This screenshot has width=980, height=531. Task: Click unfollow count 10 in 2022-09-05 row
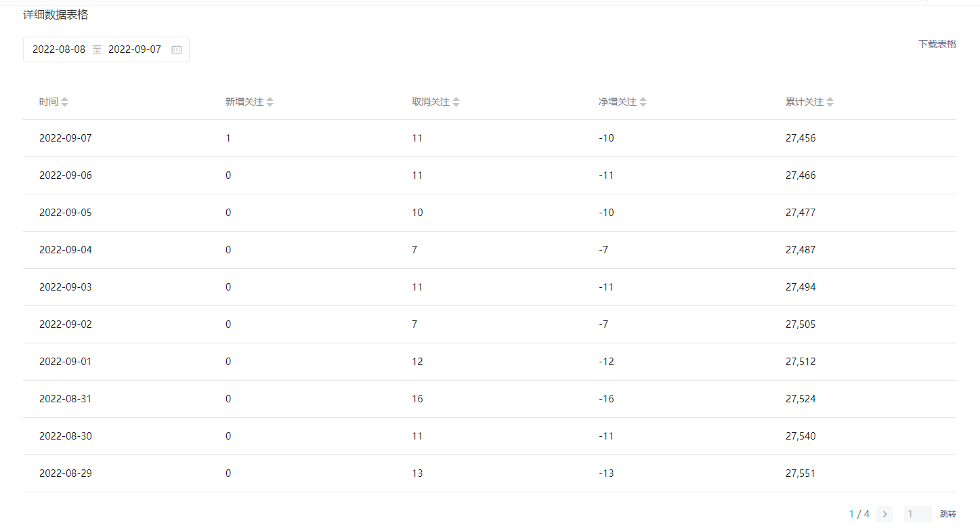[417, 213]
